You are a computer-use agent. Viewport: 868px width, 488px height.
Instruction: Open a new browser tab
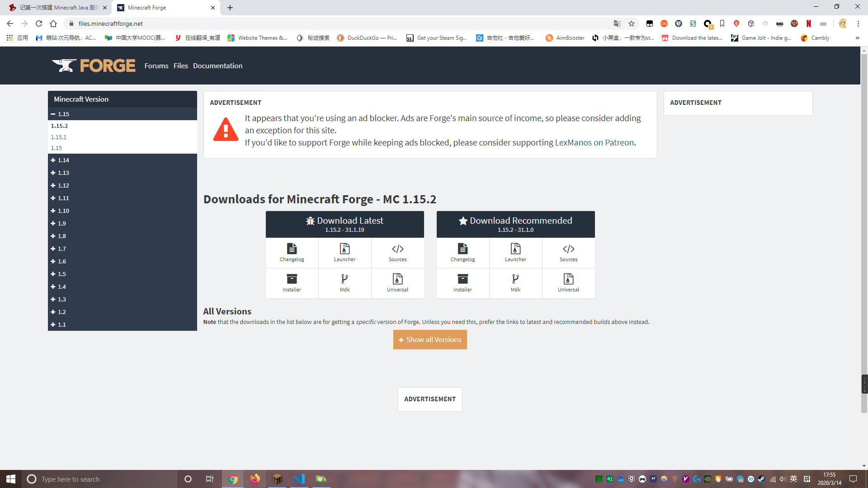coord(230,8)
